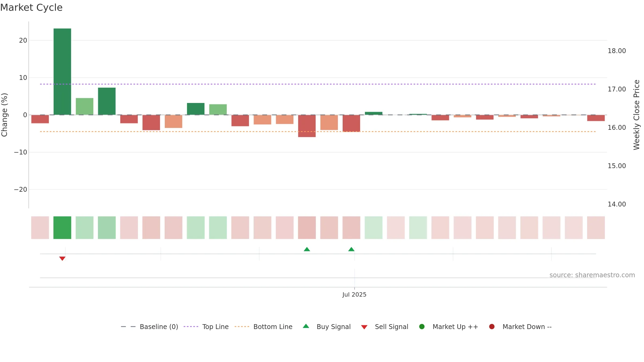Click the red sell signal triangle marker
The width and height of the screenshot is (644, 362).
coord(62,258)
